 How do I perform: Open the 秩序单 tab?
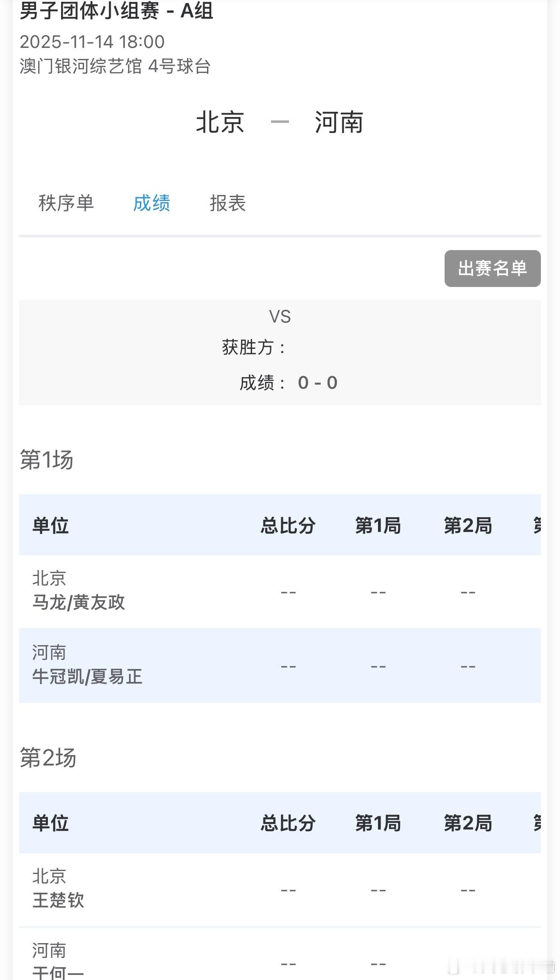[x=66, y=203]
